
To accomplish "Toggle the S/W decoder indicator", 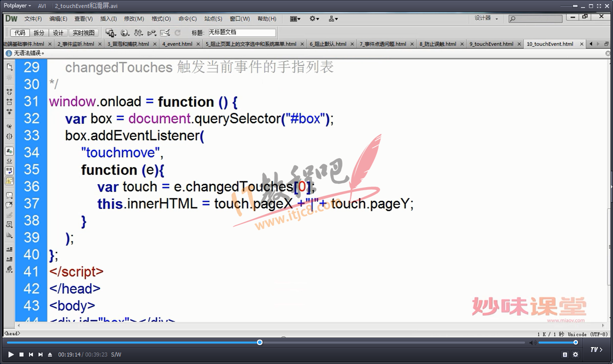I will [x=116, y=355].
